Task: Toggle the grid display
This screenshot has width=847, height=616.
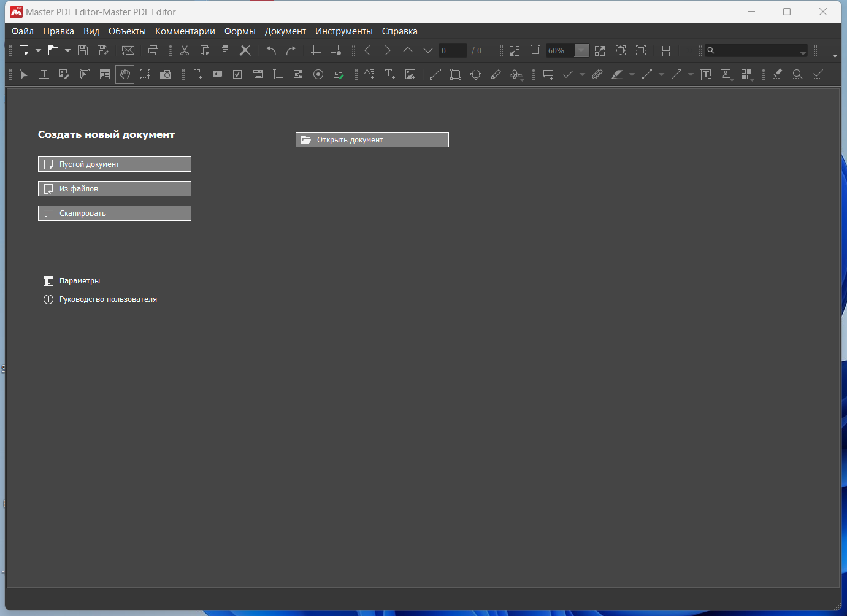Action: [316, 51]
